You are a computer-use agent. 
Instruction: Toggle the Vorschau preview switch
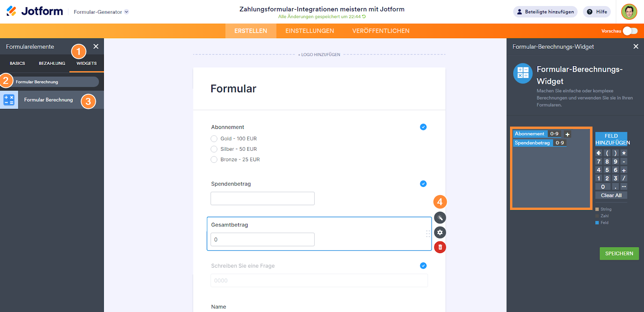[630, 31]
